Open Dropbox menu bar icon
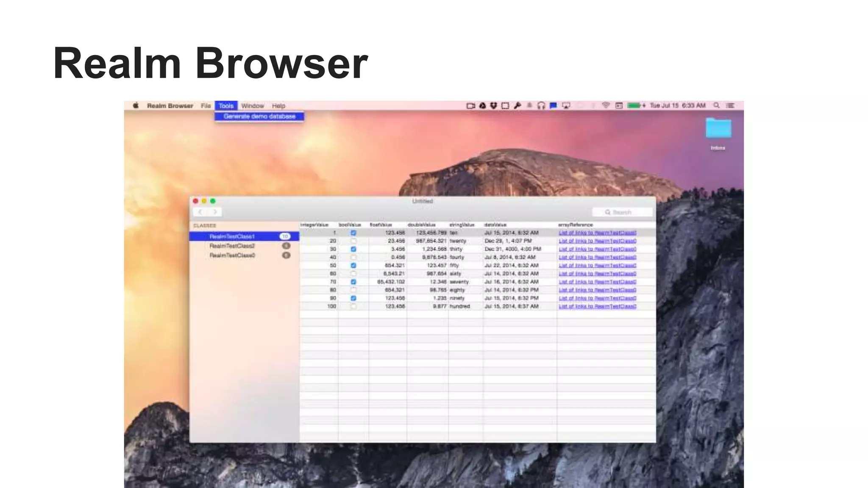Screen dimensions: 868x488 point(493,105)
